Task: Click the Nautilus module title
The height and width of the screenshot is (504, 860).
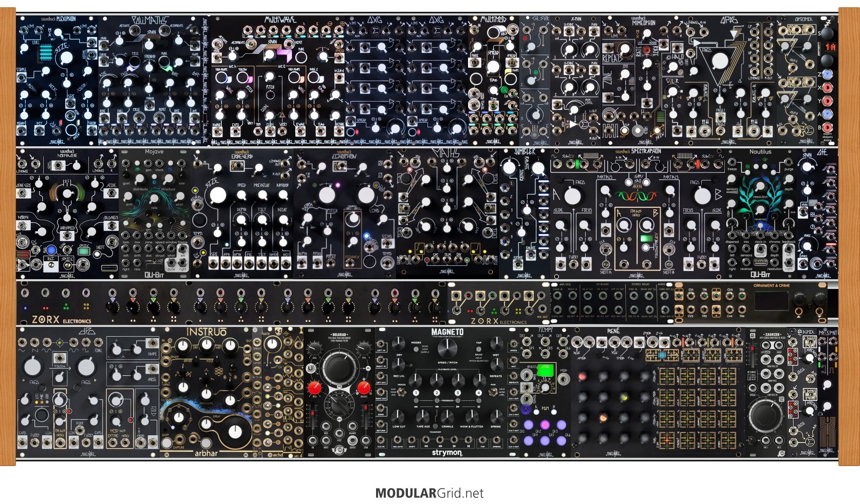Action: pos(760,152)
